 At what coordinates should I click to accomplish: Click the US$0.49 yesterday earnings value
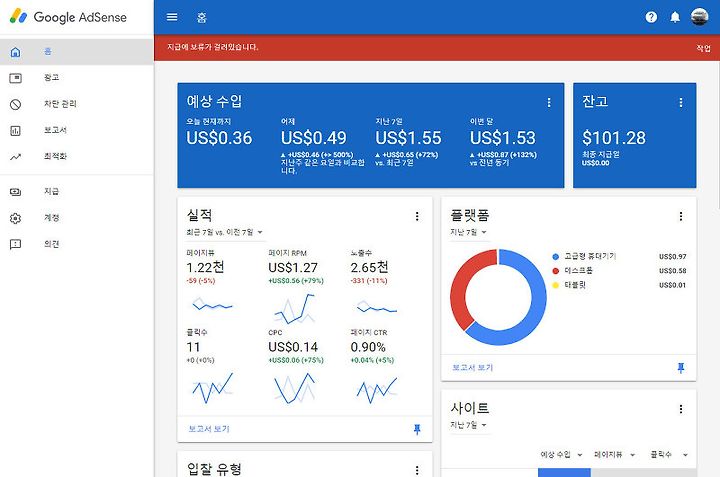click(314, 138)
